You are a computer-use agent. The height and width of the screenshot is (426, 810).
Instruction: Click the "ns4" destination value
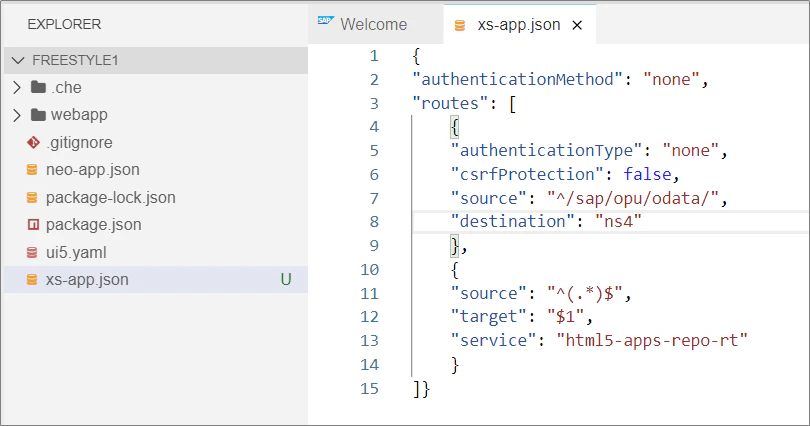(619, 222)
